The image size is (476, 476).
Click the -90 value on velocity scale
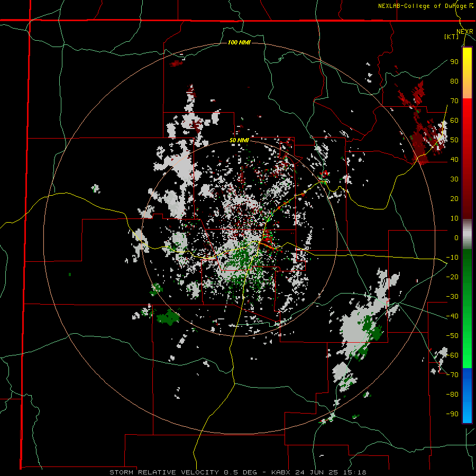pos(452,414)
